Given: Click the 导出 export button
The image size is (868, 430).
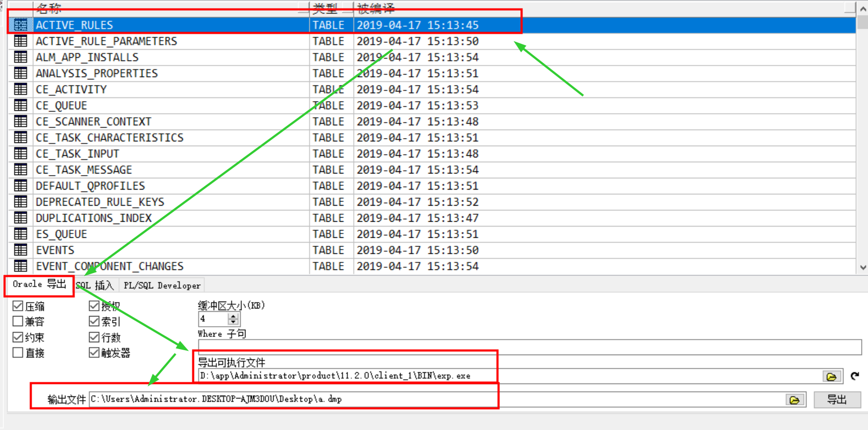Looking at the screenshot, I should click(x=837, y=399).
